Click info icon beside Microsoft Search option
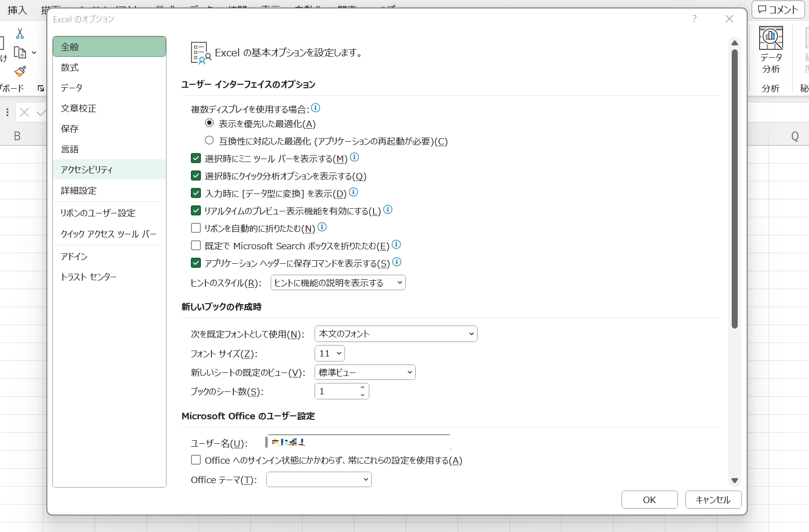 coord(396,245)
